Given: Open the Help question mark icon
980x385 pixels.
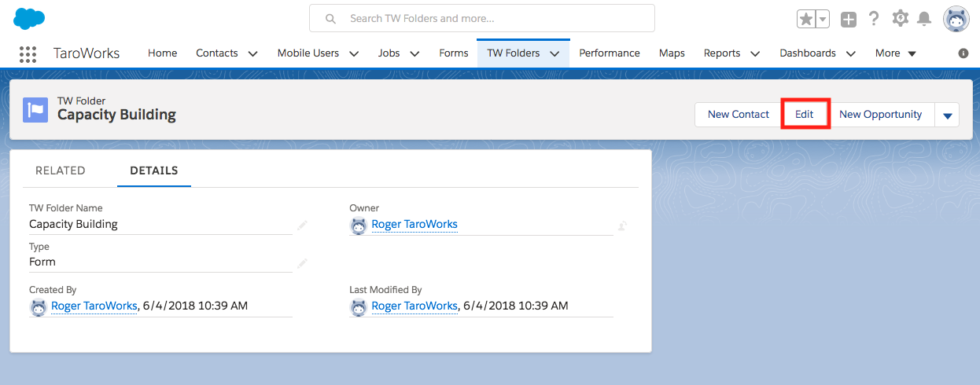Looking at the screenshot, I should pos(874,19).
